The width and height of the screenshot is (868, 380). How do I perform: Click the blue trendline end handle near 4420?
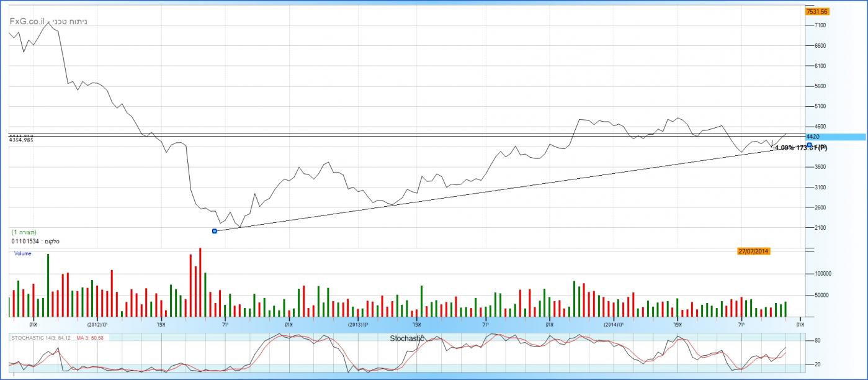[809, 145]
